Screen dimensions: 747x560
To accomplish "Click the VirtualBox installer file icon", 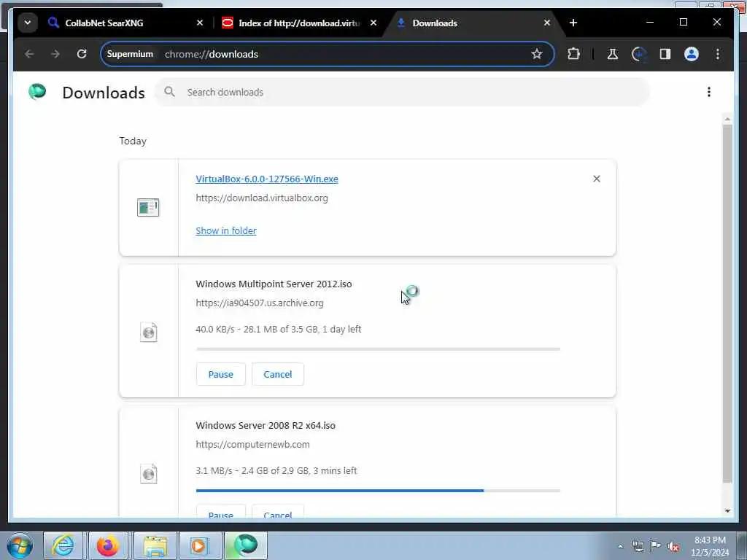I will point(148,208).
